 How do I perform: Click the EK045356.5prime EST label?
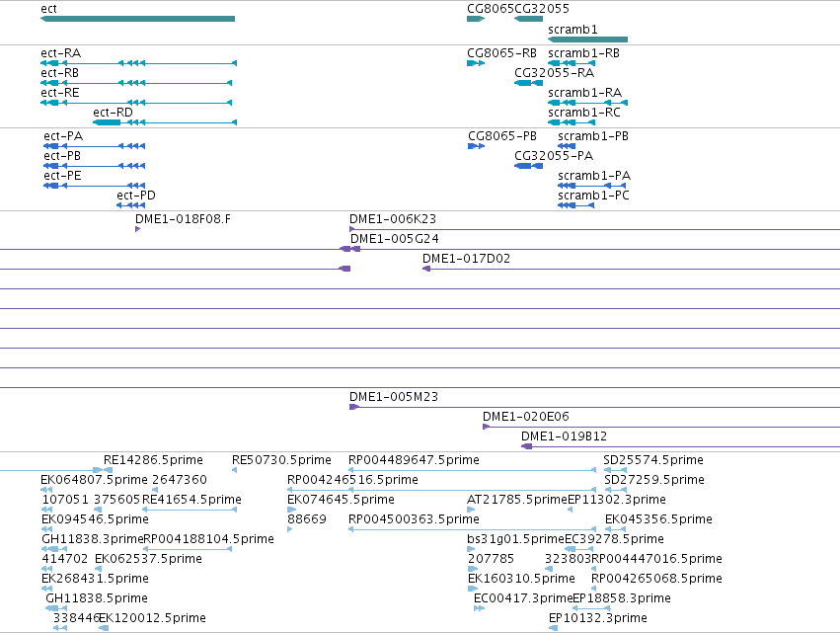[x=659, y=519]
